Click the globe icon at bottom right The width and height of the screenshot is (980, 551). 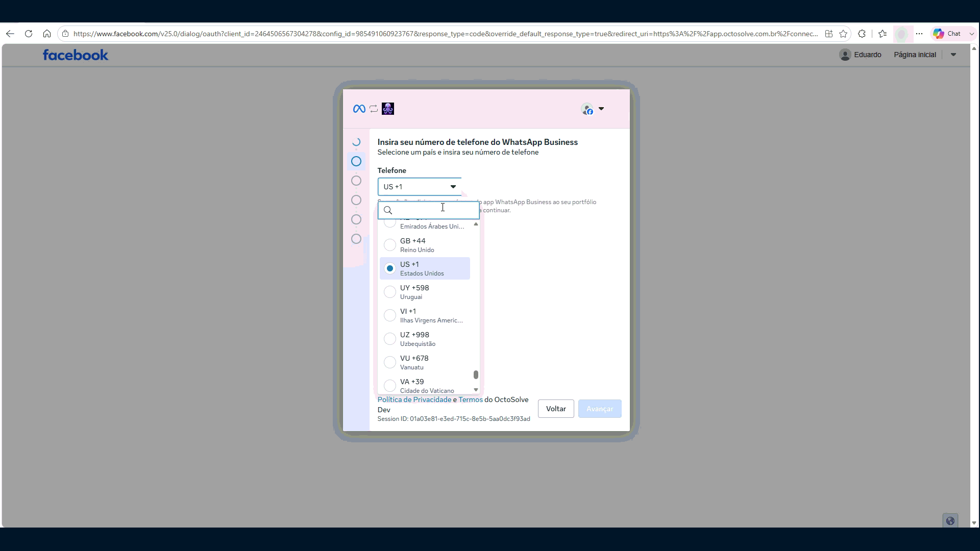[x=950, y=521]
